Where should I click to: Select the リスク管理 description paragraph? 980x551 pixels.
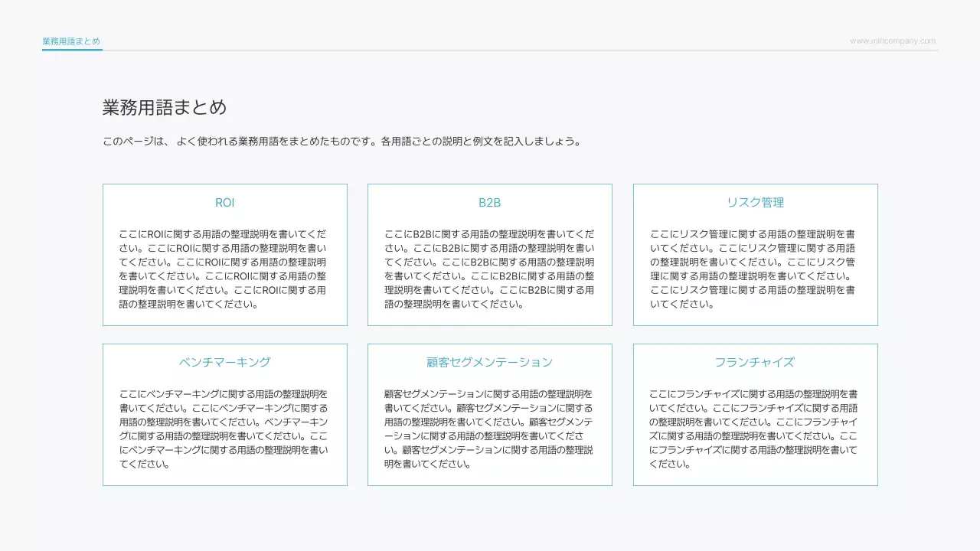tap(753, 269)
